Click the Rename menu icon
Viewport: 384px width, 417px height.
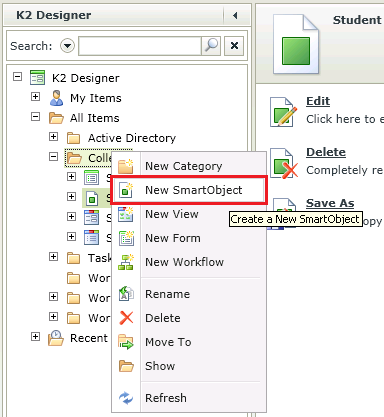[126, 294]
